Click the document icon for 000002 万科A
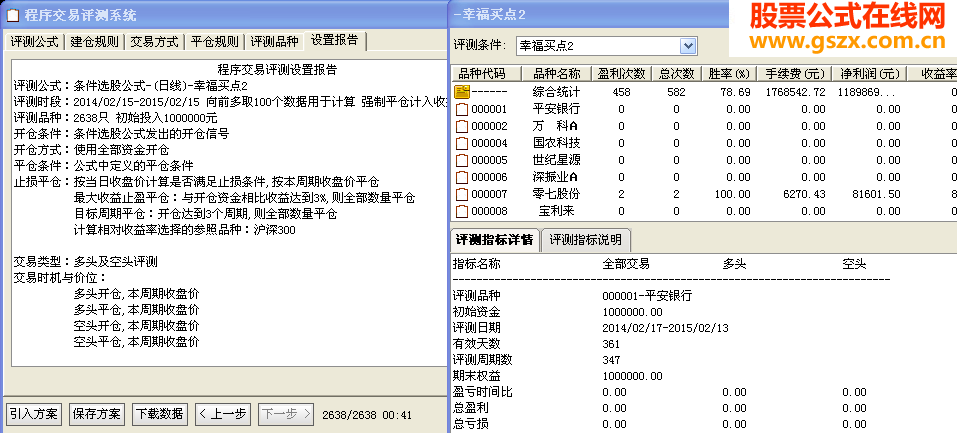 point(462,126)
